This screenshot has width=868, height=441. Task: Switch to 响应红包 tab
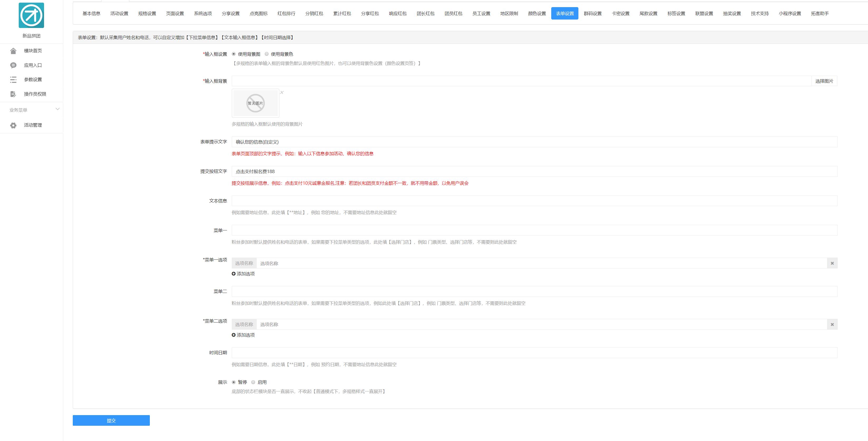click(x=398, y=13)
